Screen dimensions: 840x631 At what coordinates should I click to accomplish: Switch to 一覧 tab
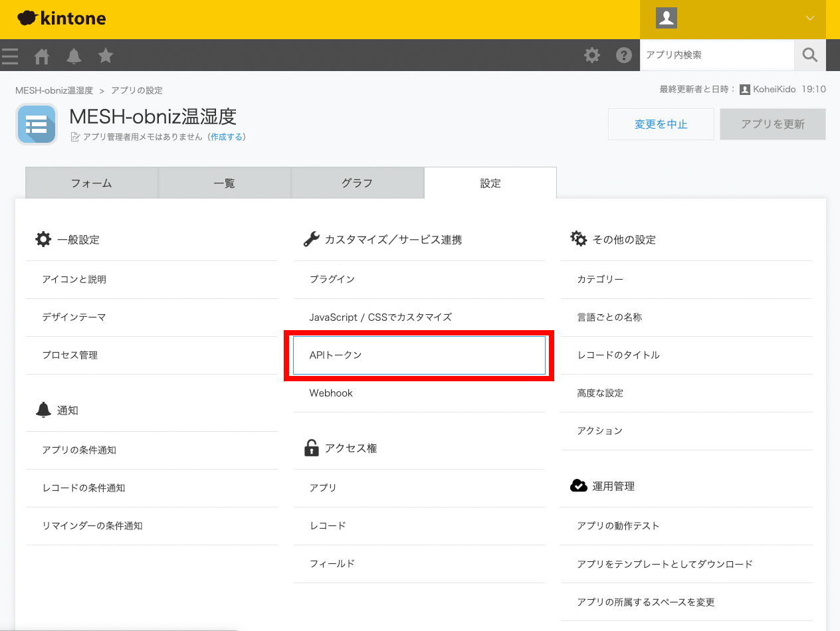[225, 183]
